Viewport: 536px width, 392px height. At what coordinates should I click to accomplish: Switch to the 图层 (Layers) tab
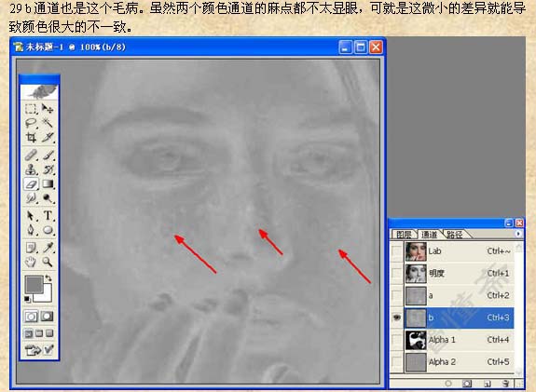pos(404,235)
